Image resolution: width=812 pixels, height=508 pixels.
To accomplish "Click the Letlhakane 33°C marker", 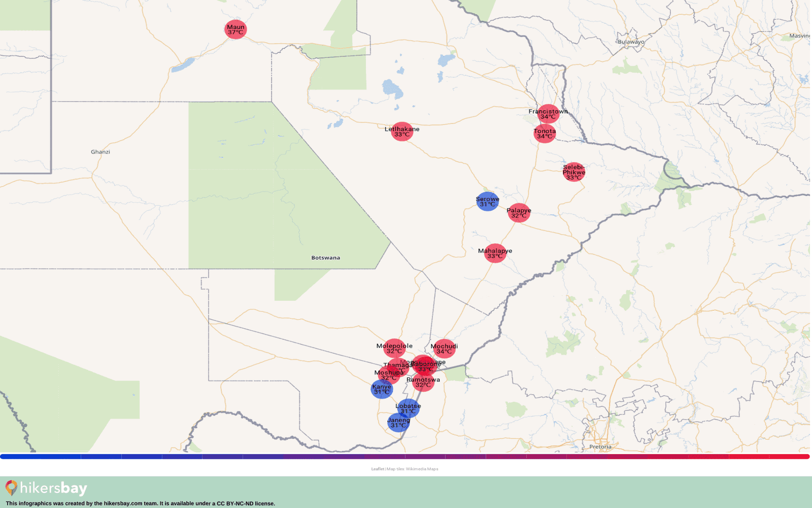I will 402,132.
